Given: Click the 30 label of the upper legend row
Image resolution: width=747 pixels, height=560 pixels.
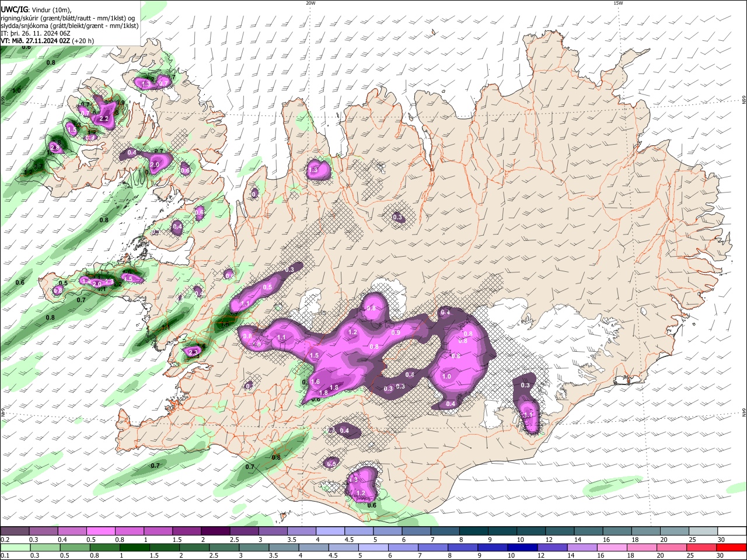Looking at the screenshot, I should pos(721,540).
